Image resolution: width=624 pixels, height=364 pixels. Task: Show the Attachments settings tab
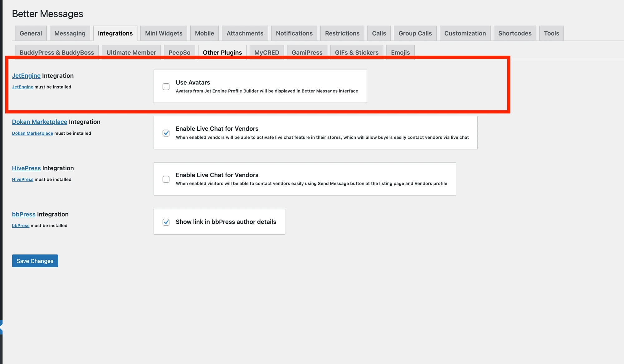pos(245,33)
